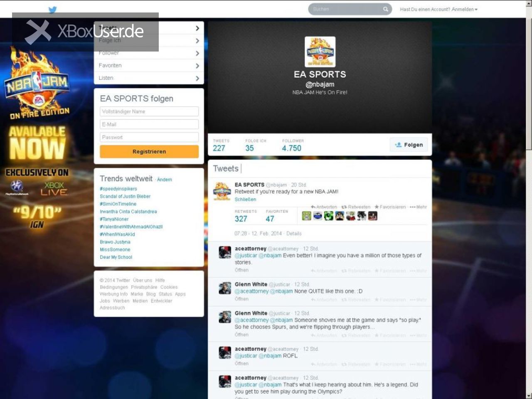This screenshot has height=399, width=532.
Task: Open the #TanyaNioner trend
Action: coord(114,219)
